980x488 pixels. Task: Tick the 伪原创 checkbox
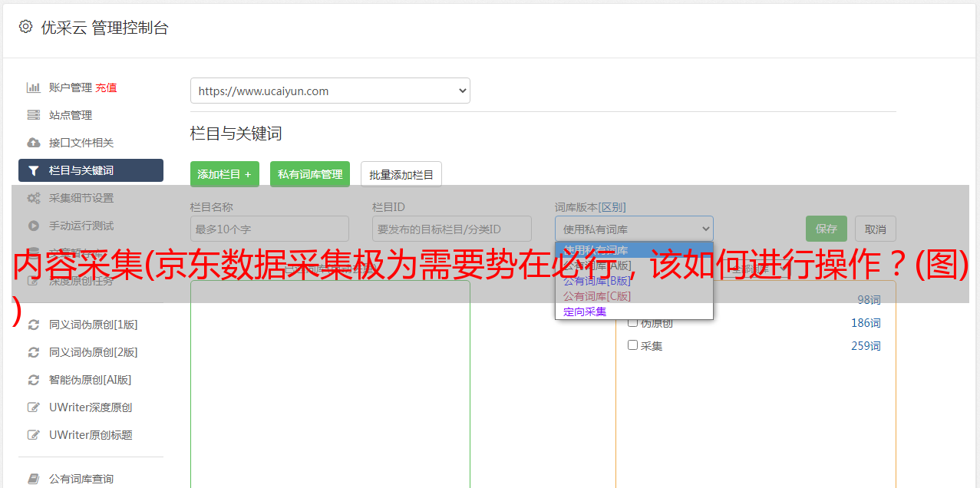[633, 322]
